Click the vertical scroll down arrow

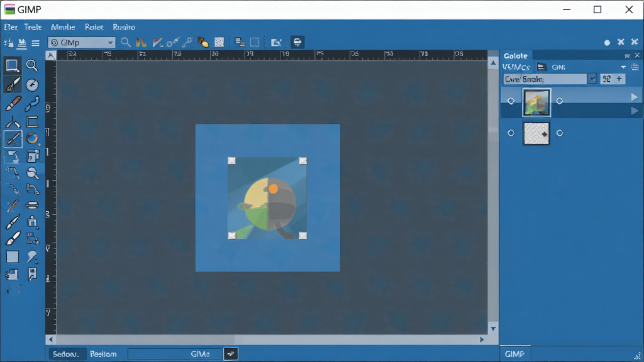[493, 329]
